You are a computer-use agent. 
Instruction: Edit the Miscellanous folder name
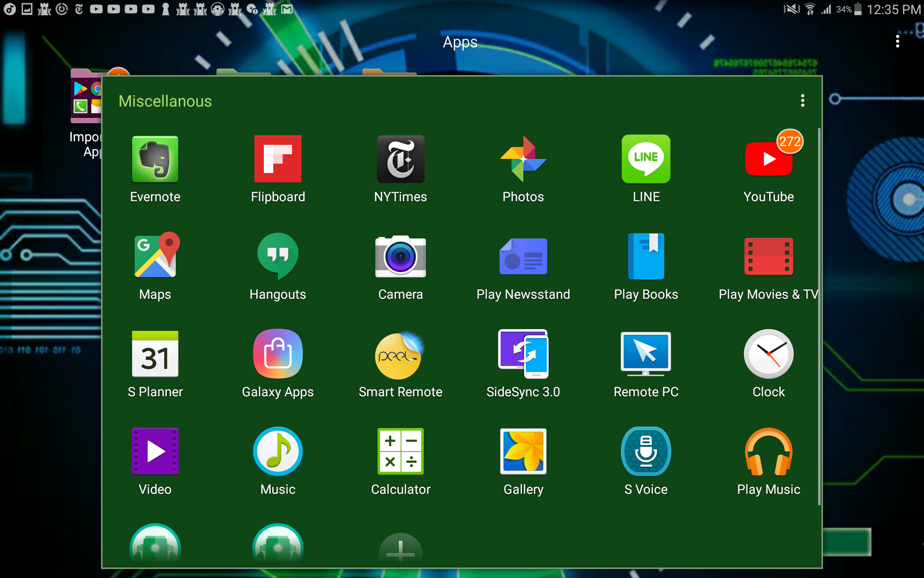165,101
